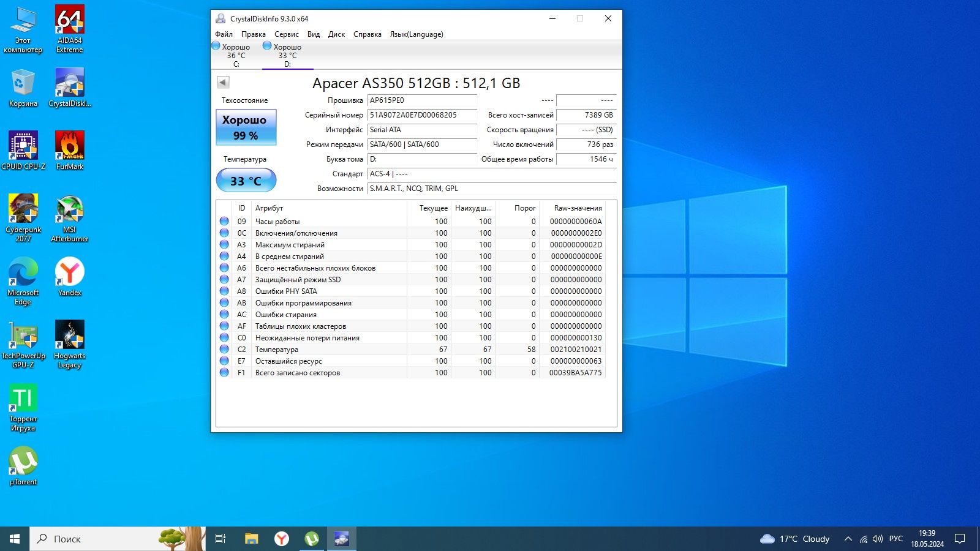Open the Файл menu
Screen dimensions: 980x551
tap(224, 34)
